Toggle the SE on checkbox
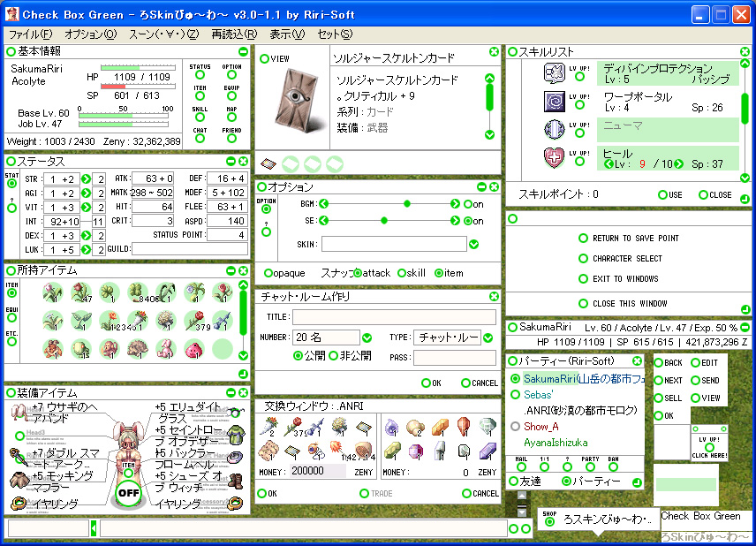The image size is (756, 546). 467,221
